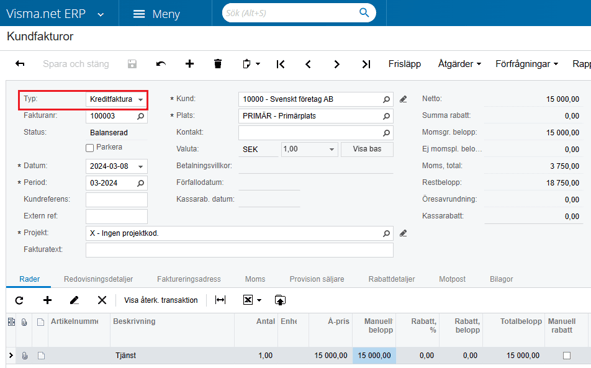The image size is (591, 368).
Task: Delete invoice using trash icon
Action: point(218,64)
